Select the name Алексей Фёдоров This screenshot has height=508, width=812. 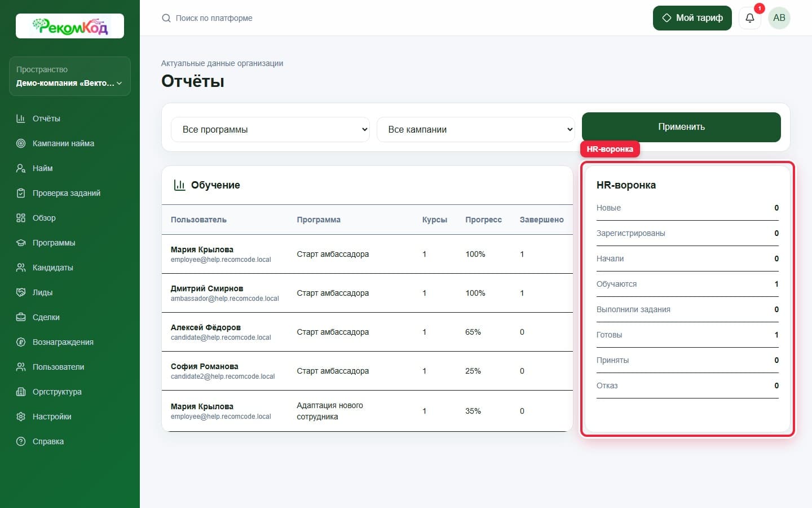tap(206, 327)
